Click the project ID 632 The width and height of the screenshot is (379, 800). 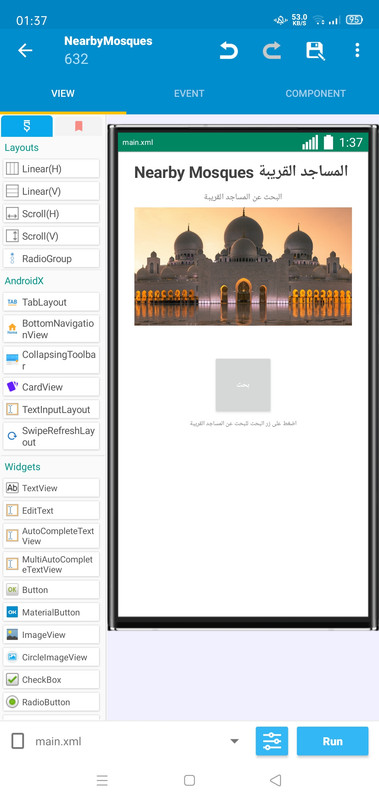coord(77,59)
